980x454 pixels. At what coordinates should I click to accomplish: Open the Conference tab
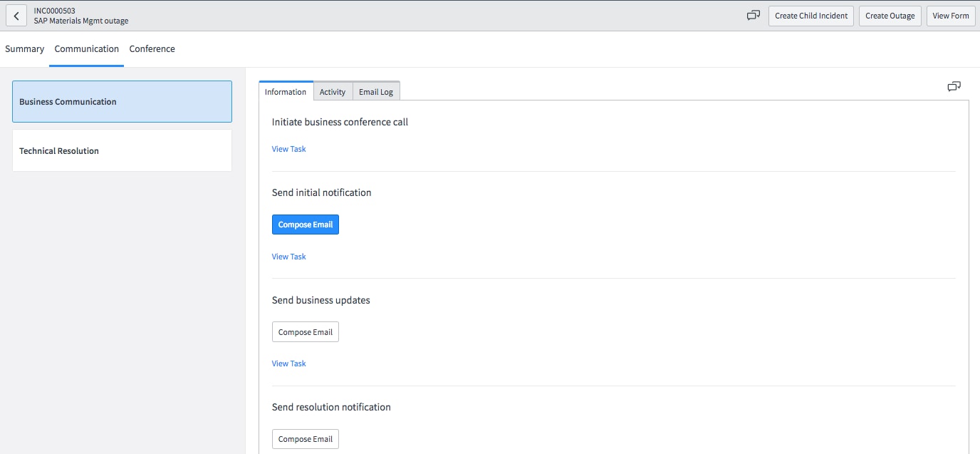pos(152,48)
